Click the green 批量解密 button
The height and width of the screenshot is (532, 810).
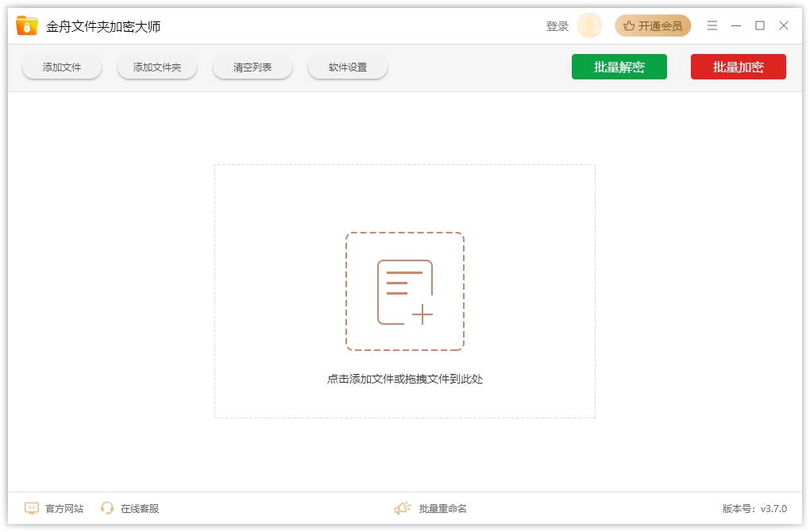tap(619, 67)
